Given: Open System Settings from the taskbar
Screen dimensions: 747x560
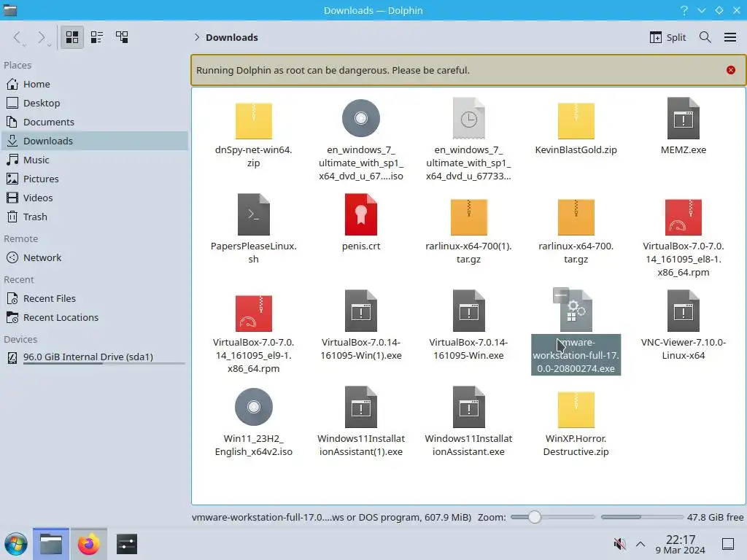Looking at the screenshot, I should [127, 544].
